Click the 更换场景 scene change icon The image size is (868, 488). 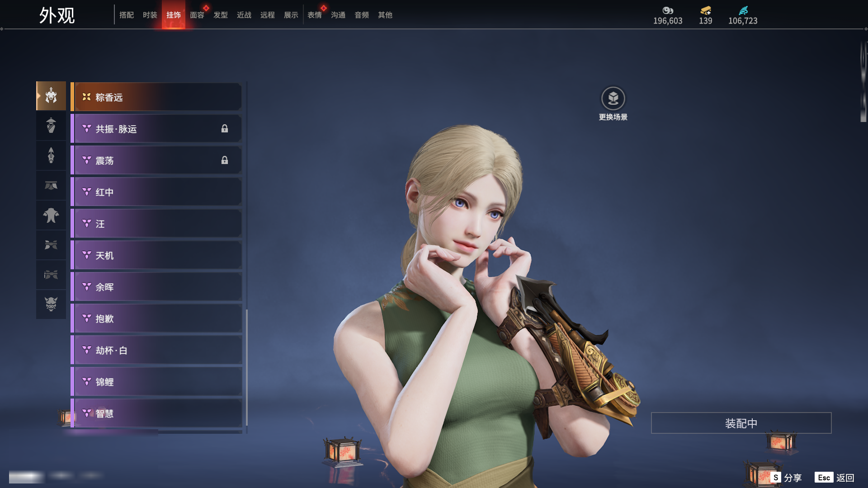point(613,99)
